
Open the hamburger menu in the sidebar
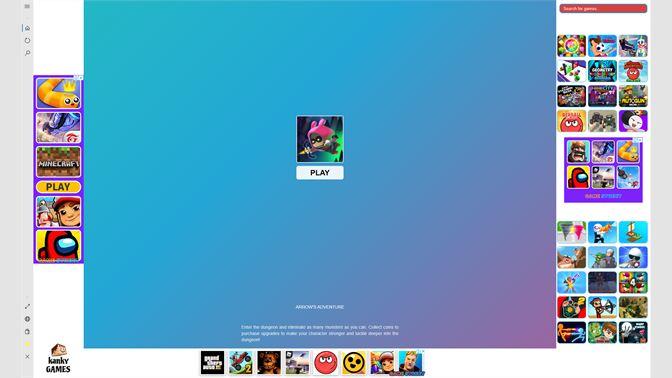27,6
